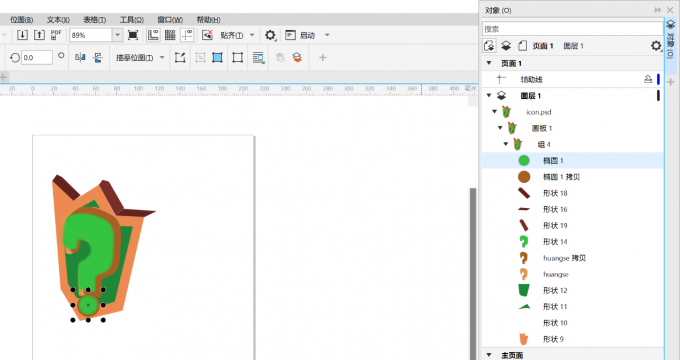This screenshot has height=360, width=680.
Task: Collapse the 组 4 group in objects tree
Action: (506, 144)
